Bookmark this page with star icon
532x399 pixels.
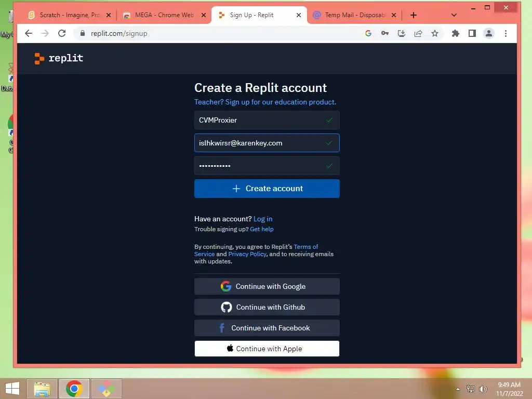[435, 33]
